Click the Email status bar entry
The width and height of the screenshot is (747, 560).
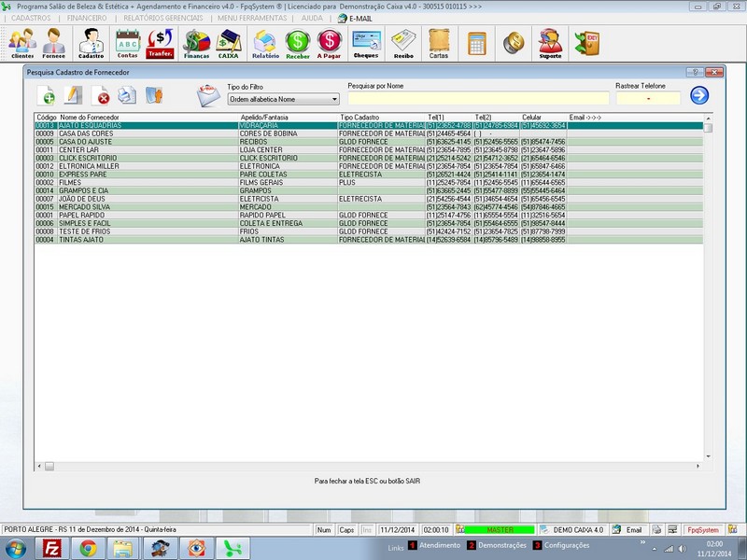pyautogui.click(x=628, y=529)
